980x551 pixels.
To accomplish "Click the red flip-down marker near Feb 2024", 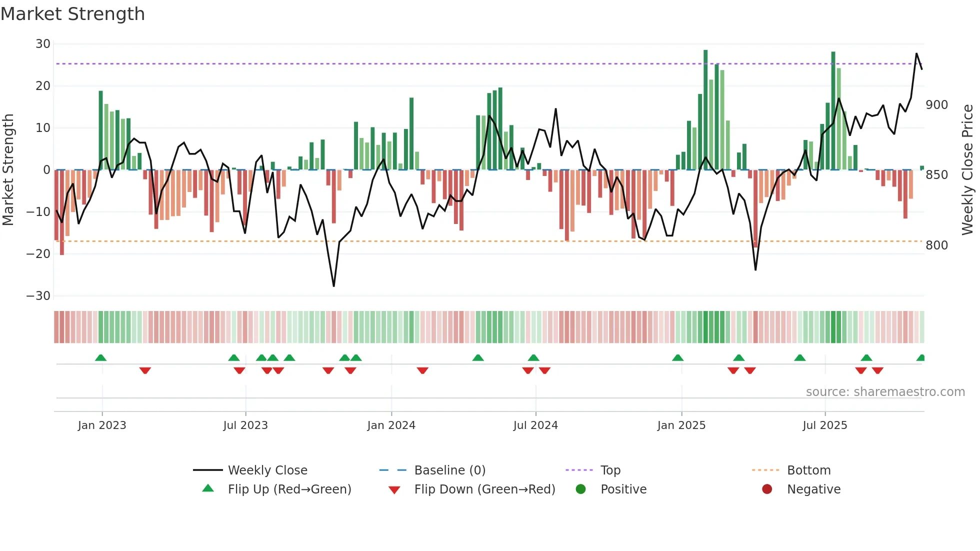I will pos(422,370).
